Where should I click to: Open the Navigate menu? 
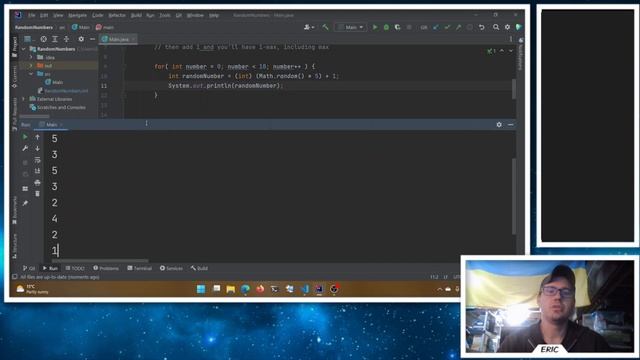point(77,15)
